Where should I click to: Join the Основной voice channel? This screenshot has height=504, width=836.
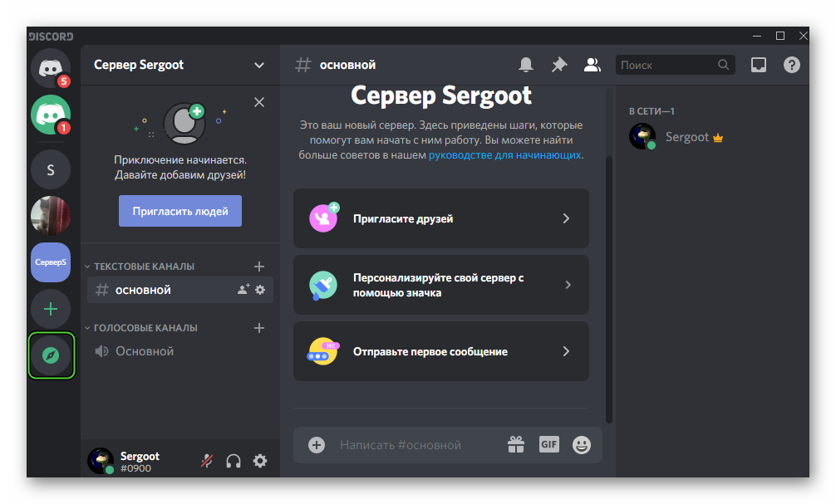144,351
